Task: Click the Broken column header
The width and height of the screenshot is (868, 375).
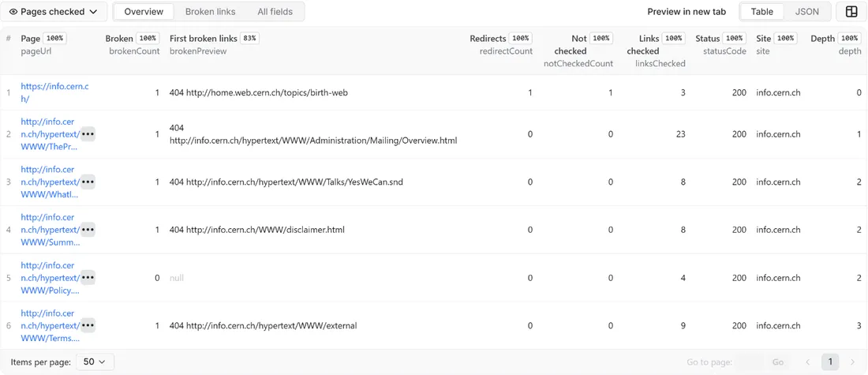Action: point(119,38)
